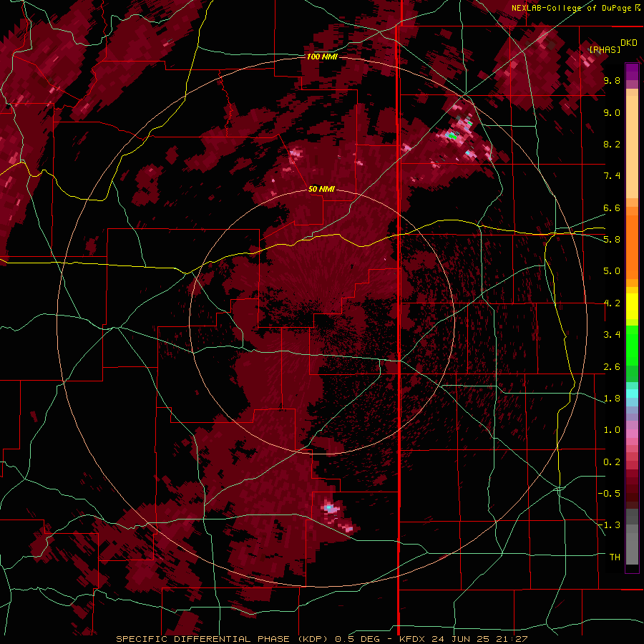
Task: Select the 5.0 scale value
Action: coord(612,271)
